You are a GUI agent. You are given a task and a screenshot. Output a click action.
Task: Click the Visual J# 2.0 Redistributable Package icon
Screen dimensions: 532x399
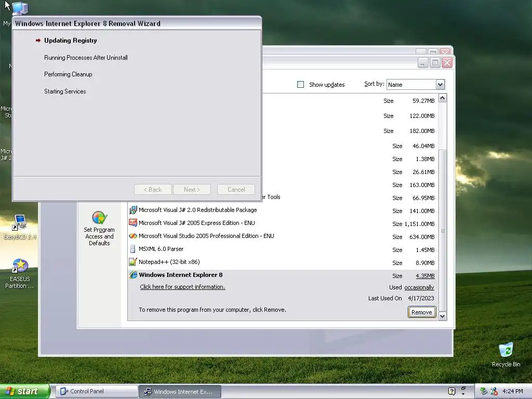(x=133, y=210)
